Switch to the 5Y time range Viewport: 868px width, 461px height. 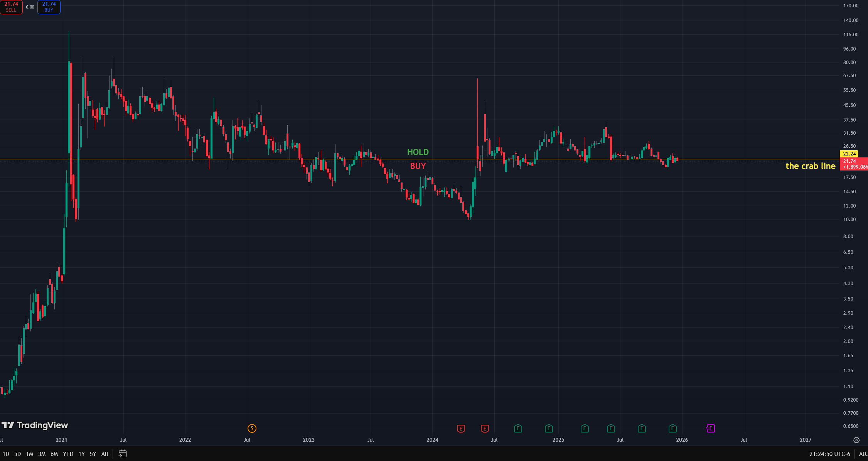93,454
